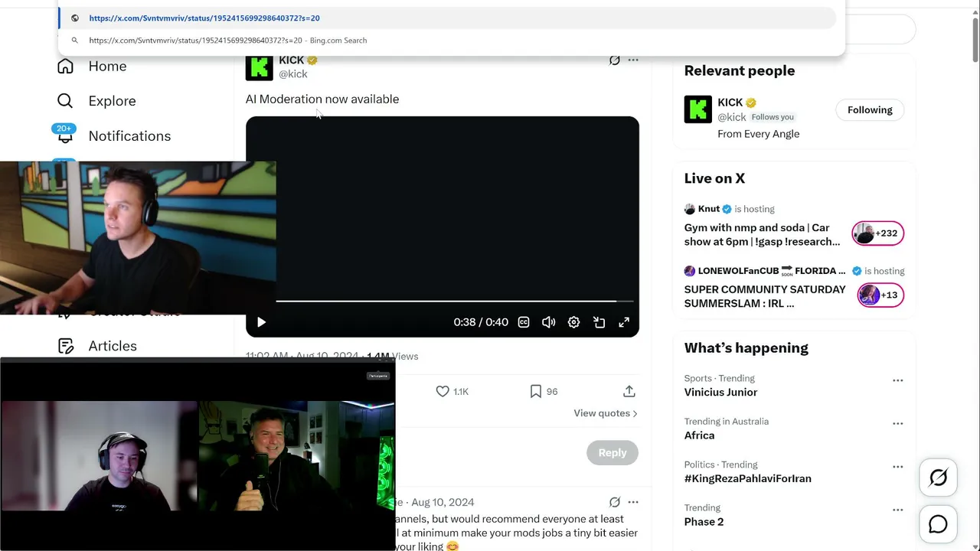980x551 pixels.
Task: Open the Notifications bell icon
Action: click(x=65, y=135)
